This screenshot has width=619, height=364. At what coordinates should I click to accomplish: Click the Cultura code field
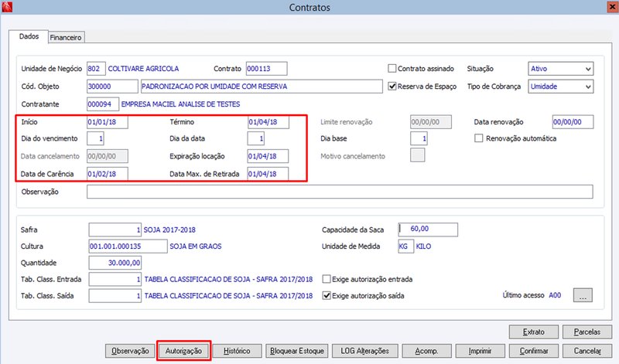pyautogui.click(x=128, y=246)
